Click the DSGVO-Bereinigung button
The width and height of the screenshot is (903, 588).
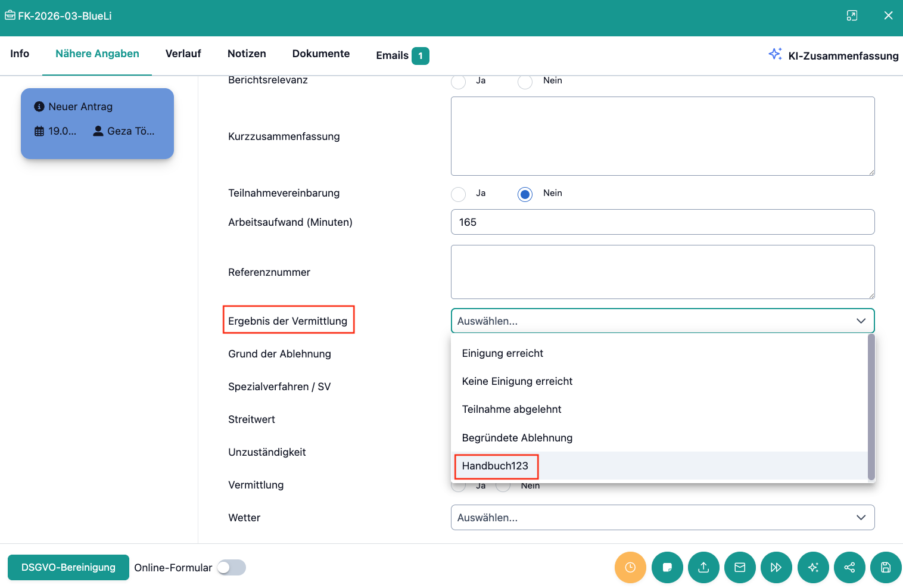pos(68,567)
